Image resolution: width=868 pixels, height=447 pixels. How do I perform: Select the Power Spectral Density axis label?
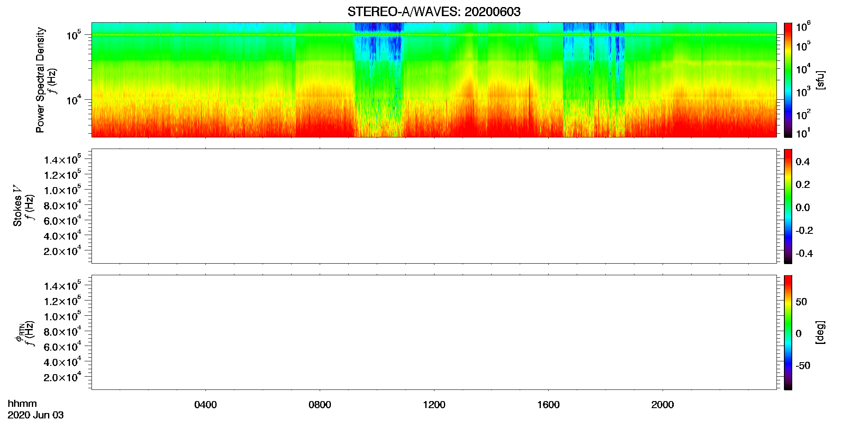pos(40,80)
